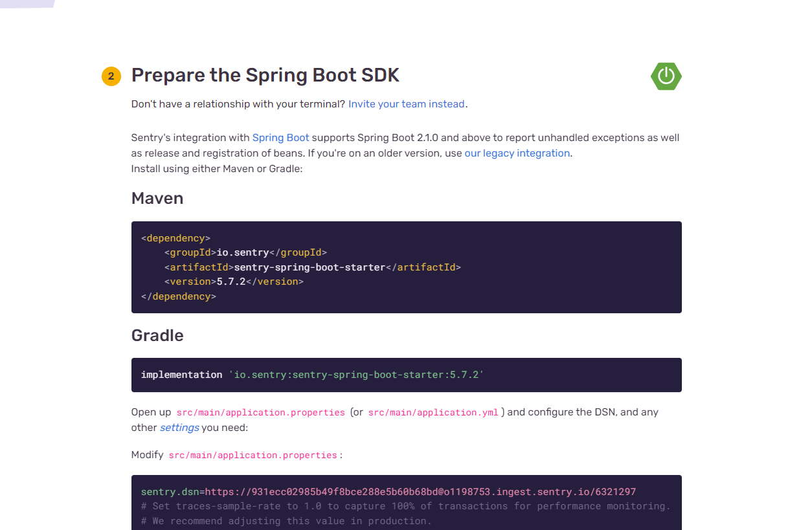
Task: Click the Gradle implementation code line
Action: pyautogui.click(x=312, y=375)
